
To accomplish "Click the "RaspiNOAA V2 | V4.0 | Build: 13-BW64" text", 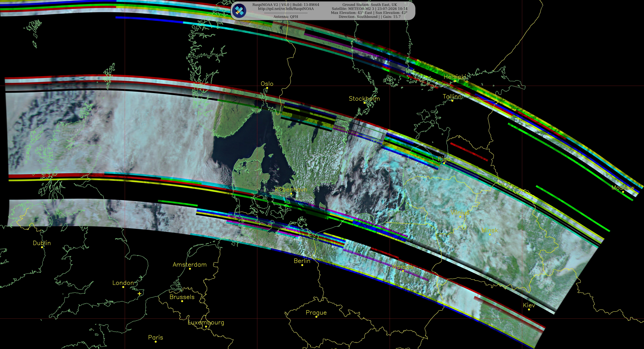I will pos(286,5).
